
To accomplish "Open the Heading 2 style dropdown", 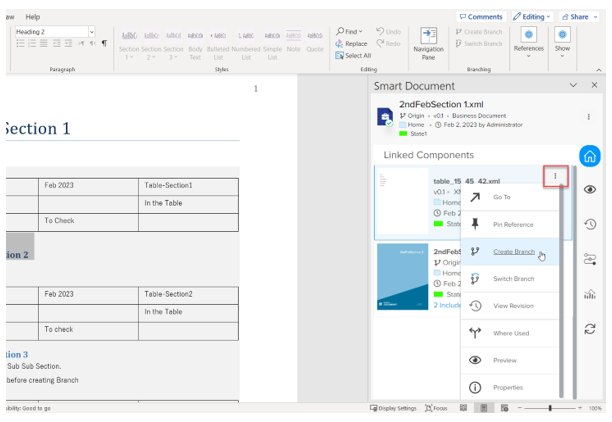I will 92,32.
